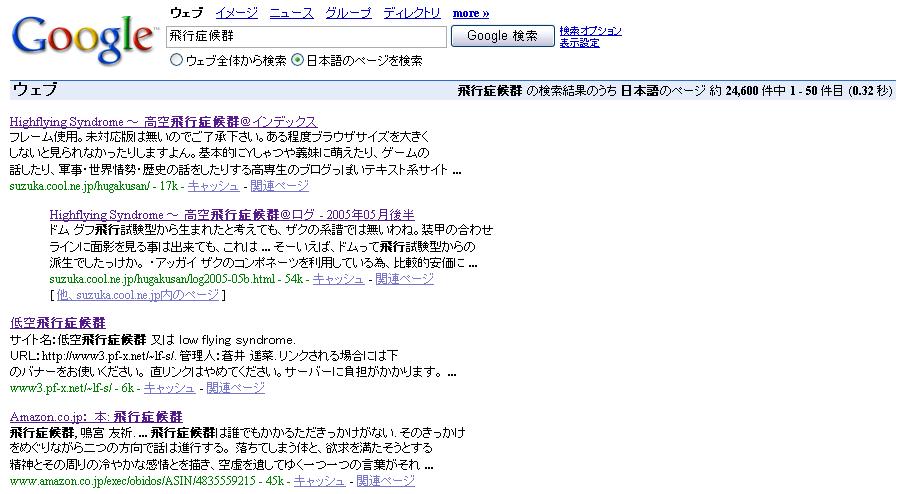This screenshot has width=897, height=494.
Task: Open キャッシュ for the Amazon result
Action: pos(319,481)
